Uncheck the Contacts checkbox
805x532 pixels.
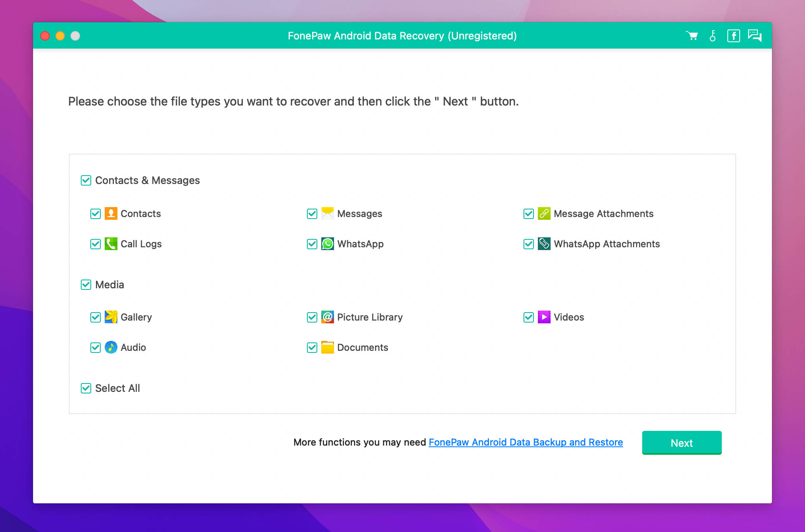96,214
